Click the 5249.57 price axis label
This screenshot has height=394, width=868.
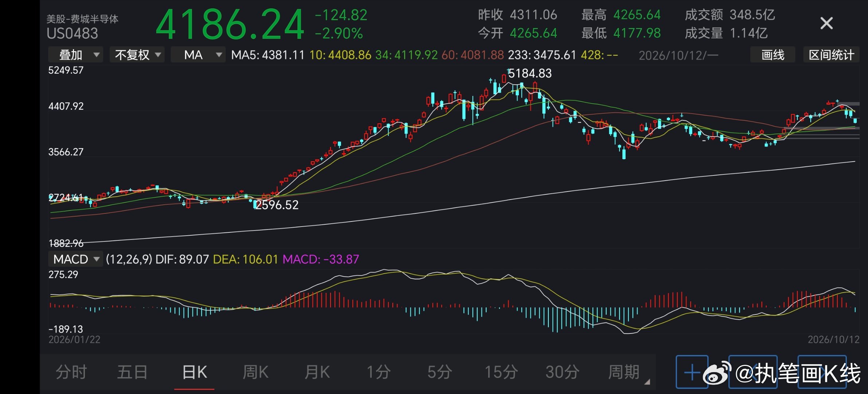[66, 70]
